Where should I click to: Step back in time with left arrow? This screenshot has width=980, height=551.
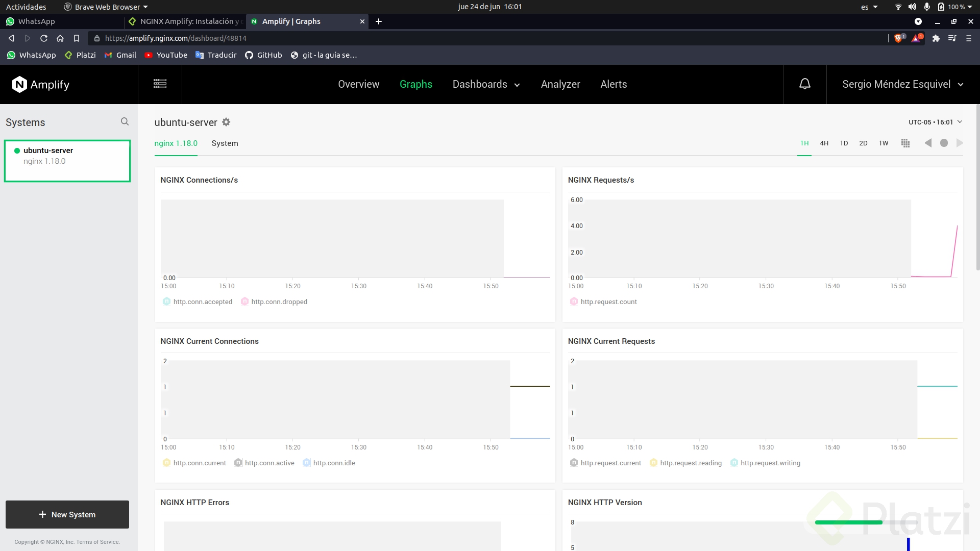pyautogui.click(x=928, y=143)
